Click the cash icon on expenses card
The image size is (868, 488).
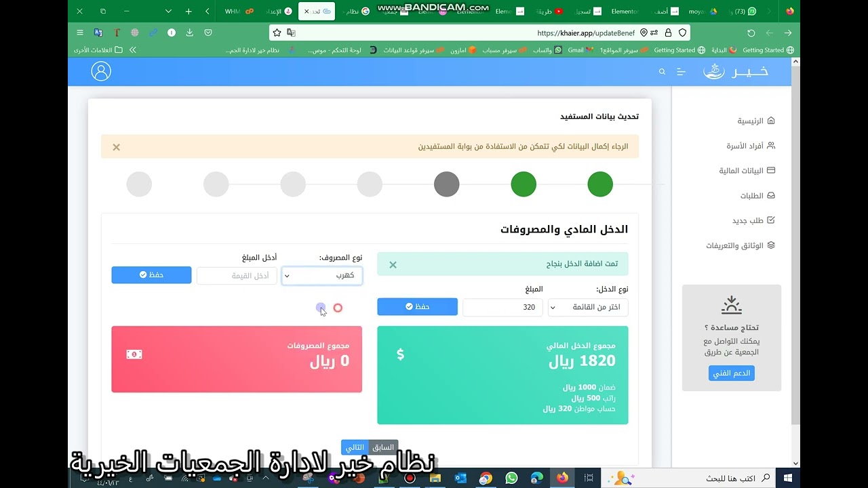pos(134,354)
